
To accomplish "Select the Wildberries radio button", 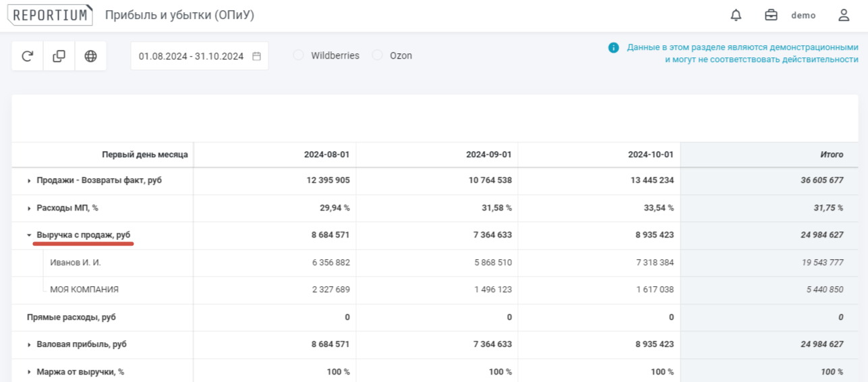I will pos(298,55).
